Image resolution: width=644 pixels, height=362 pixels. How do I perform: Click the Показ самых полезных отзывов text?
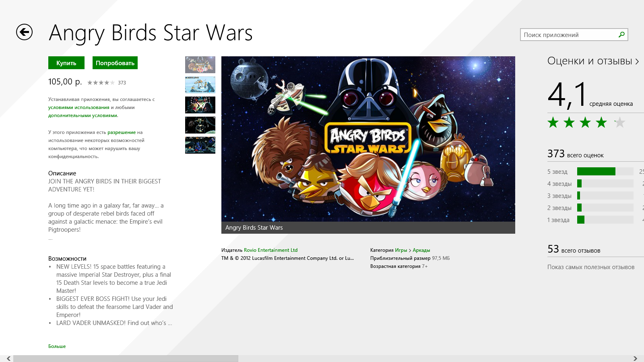[x=591, y=267]
